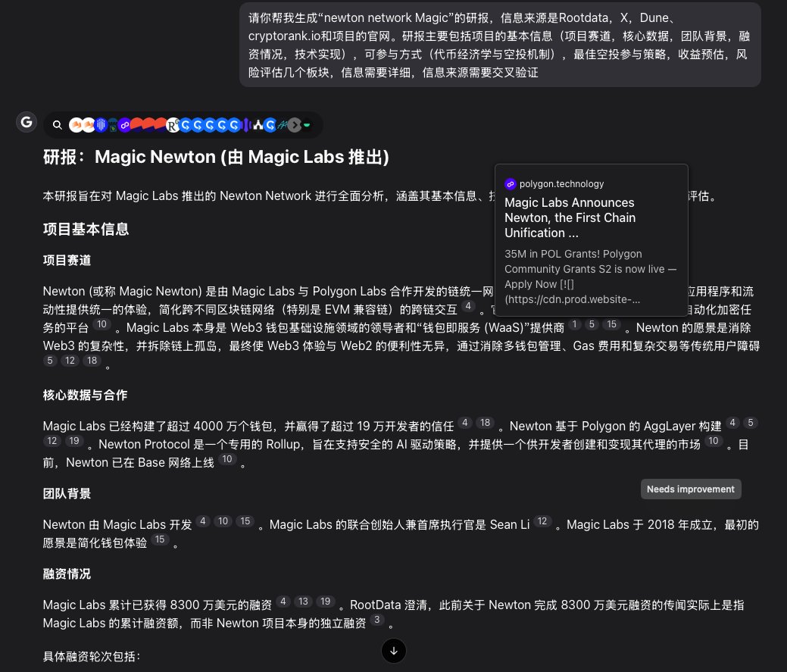The height and width of the screenshot is (672, 787).
Task: Click the scroll-to-bottom down arrow button
Action: (394, 651)
